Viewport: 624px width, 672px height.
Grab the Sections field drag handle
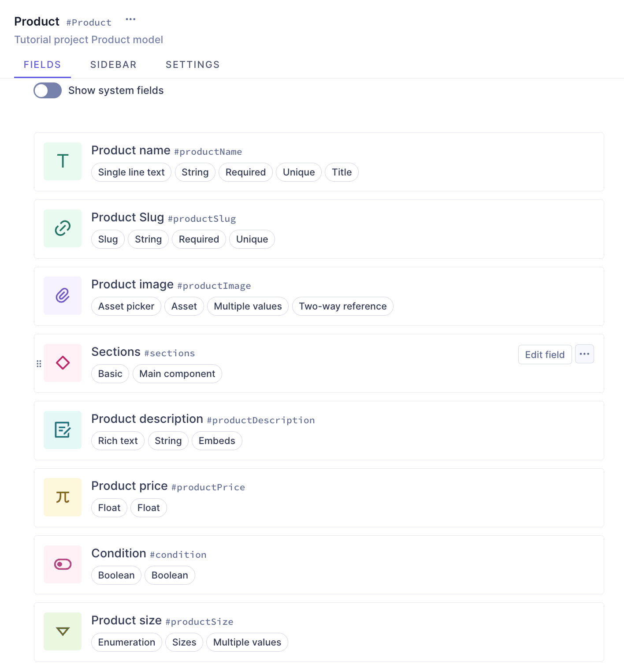(x=39, y=364)
